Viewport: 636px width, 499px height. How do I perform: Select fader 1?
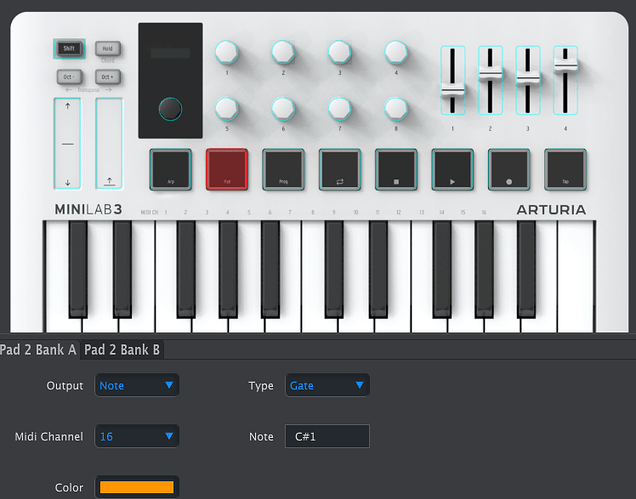coord(453,80)
